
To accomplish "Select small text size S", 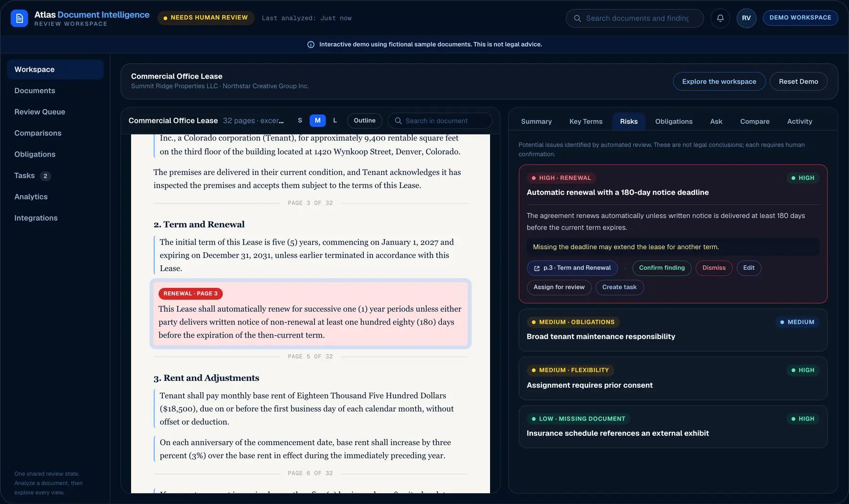I will point(300,121).
